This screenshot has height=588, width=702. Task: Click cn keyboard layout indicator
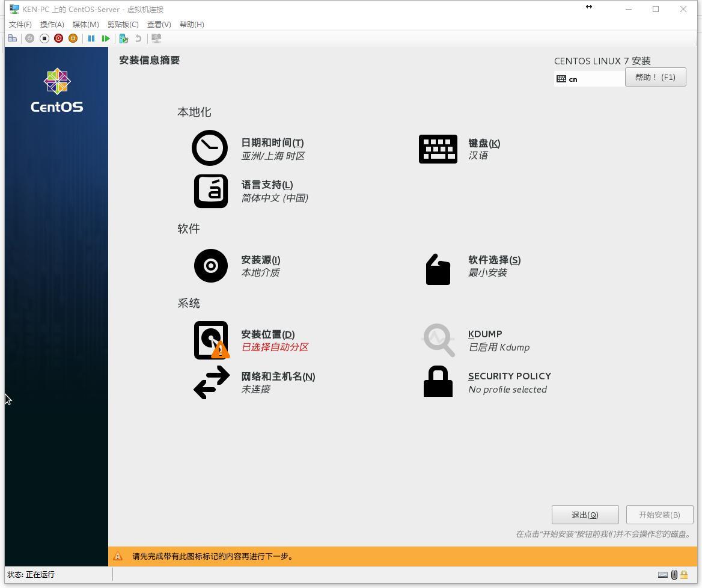[589, 79]
